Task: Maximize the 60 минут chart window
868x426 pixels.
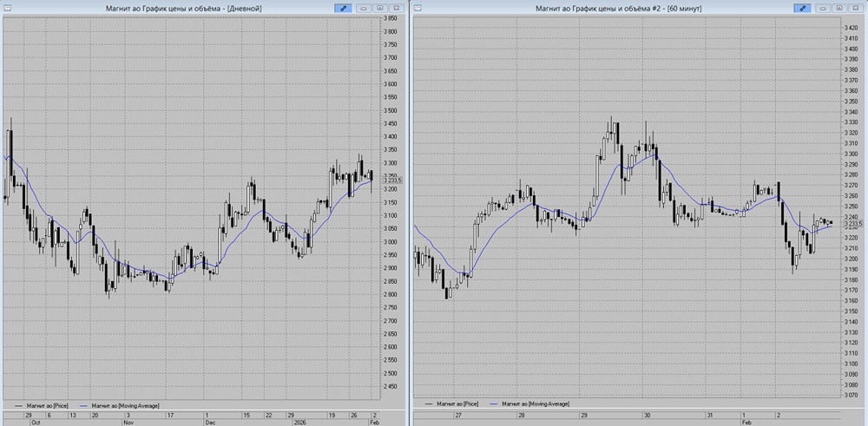Action: coord(839,9)
